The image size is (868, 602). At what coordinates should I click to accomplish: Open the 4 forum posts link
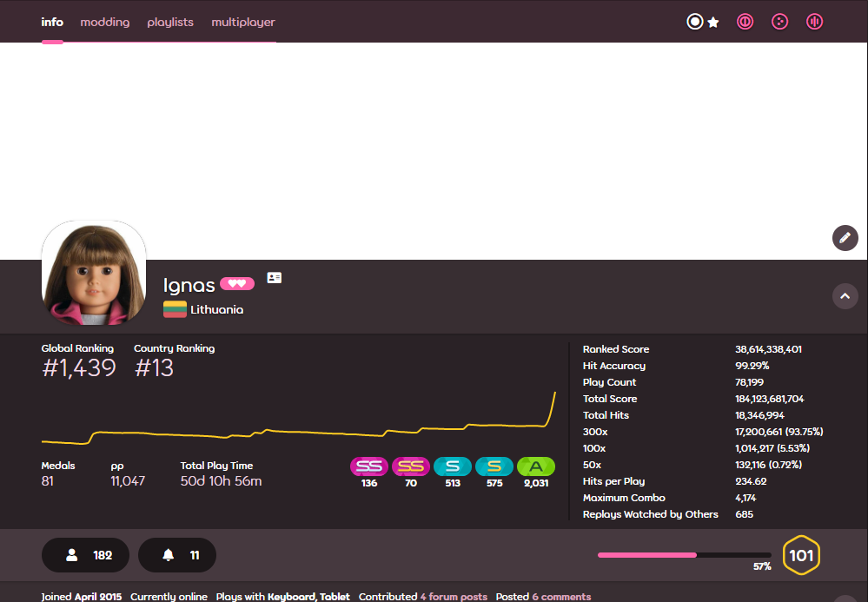pyautogui.click(x=454, y=597)
